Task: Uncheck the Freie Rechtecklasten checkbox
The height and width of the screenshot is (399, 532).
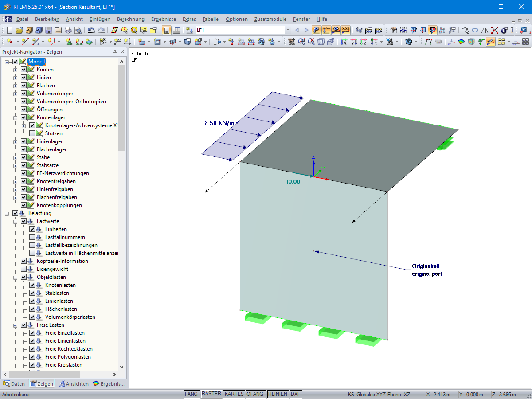Action: pos(32,349)
